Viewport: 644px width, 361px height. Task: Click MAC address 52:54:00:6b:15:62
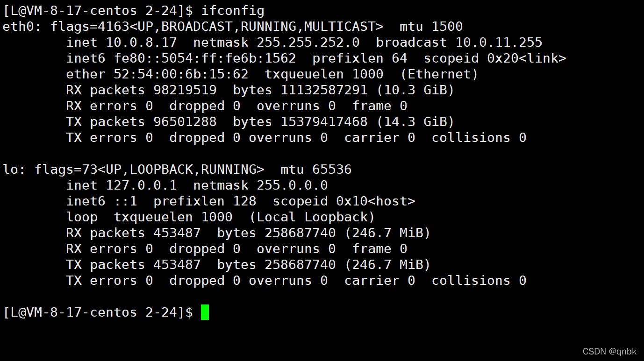(x=181, y=74)
